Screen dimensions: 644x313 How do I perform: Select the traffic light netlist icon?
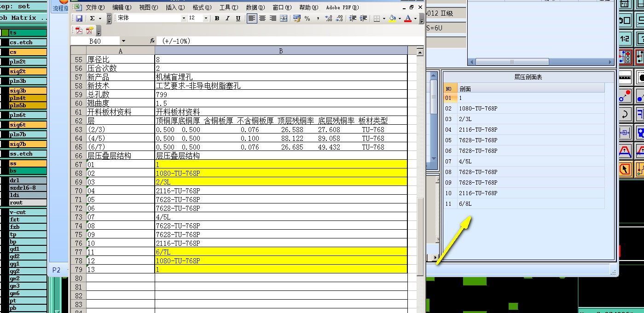(x=625, y=58)
